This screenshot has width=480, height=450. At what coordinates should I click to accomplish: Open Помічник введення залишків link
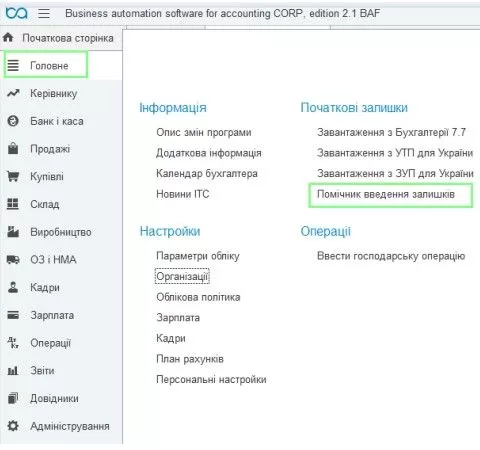(x=386, y=194)
